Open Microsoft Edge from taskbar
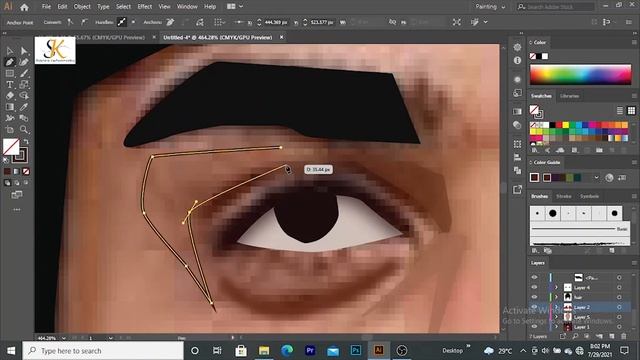 pos(287,351)
